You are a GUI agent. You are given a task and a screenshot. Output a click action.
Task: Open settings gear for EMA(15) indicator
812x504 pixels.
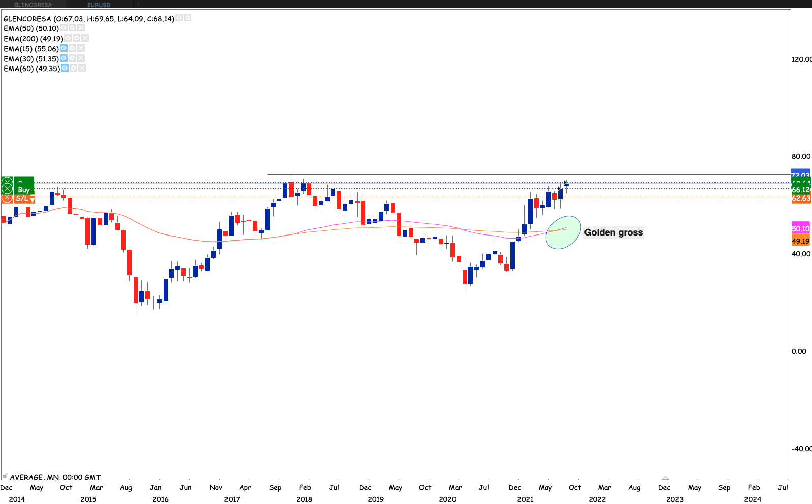72,48
